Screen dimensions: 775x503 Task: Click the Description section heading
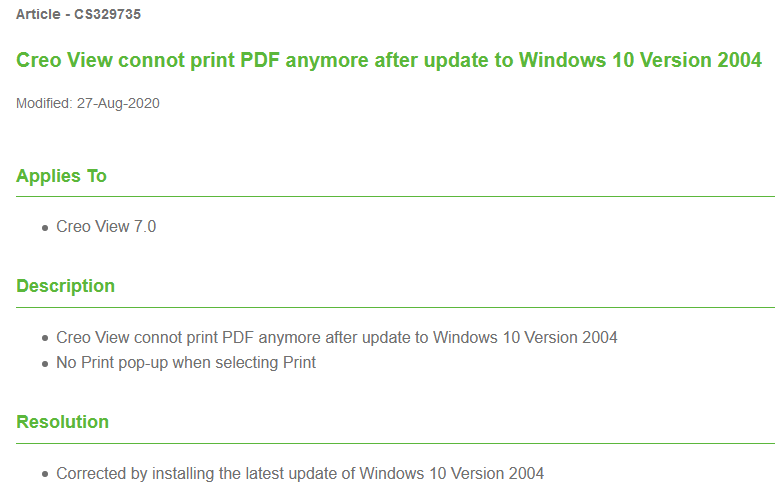65,286
